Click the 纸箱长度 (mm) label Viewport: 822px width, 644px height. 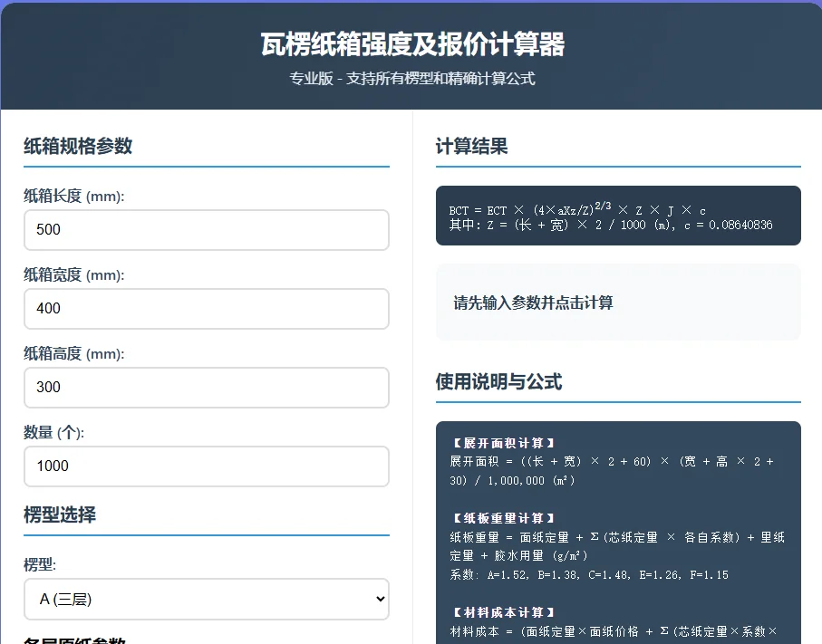74,196
